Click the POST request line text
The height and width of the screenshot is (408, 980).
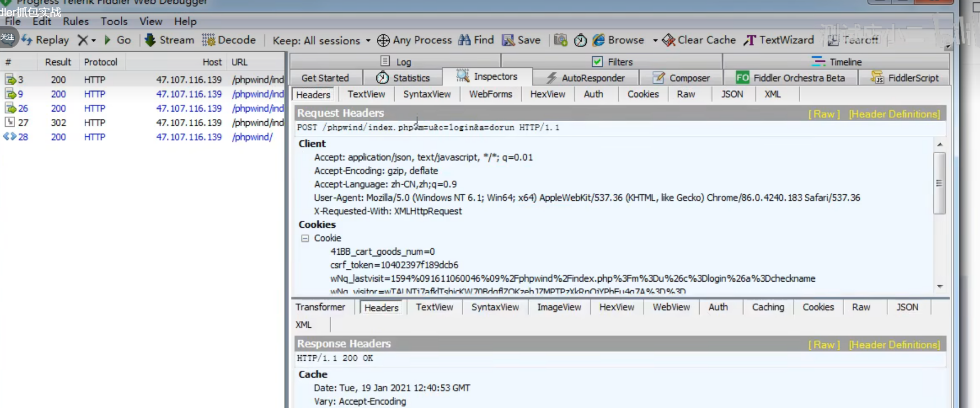[x=428, y=127]
